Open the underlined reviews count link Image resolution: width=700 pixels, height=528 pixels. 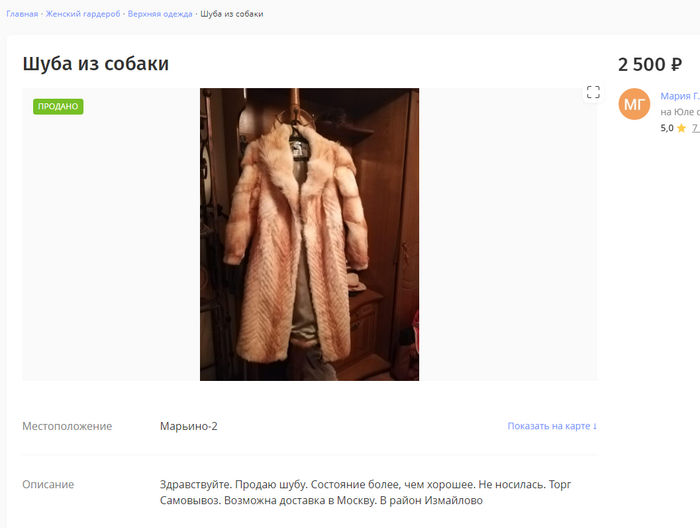696,129
